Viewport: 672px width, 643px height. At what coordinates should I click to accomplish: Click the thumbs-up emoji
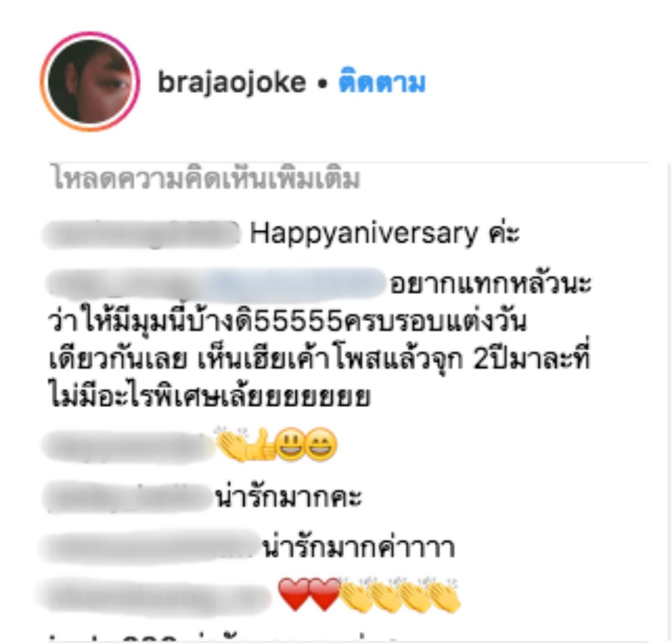[261, 445]
